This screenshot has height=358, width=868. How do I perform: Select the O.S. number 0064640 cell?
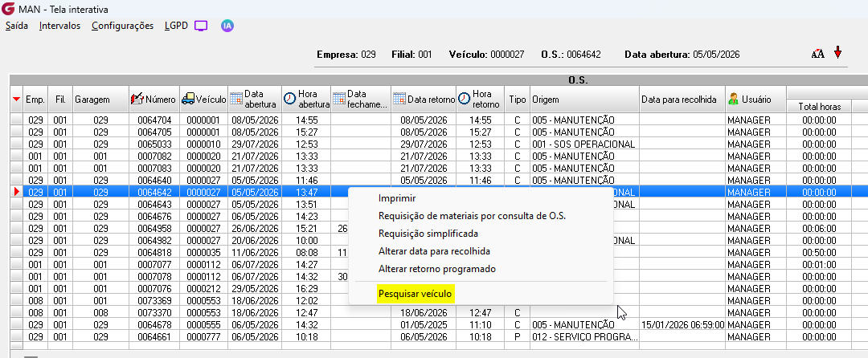pyautogui.click(x=156, y=180)
